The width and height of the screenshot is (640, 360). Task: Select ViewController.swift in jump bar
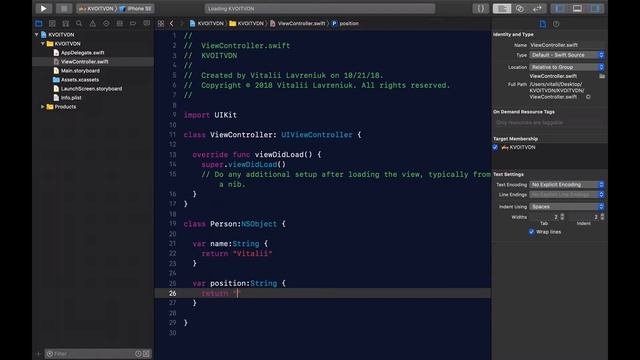[298, 24]
